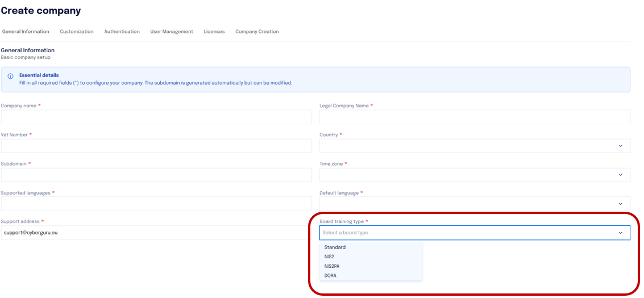Click the Default language chevron arrow
The image size is (644, 298).
pos(620,204)
